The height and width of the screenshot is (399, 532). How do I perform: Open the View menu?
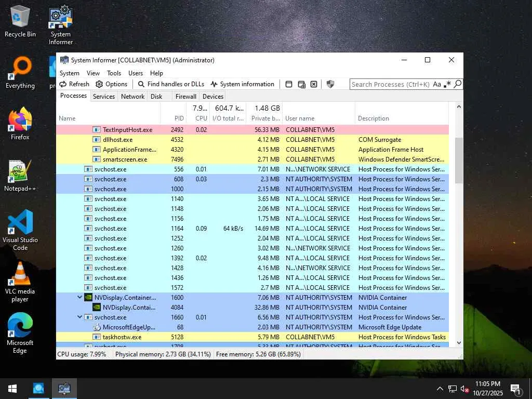93,73
